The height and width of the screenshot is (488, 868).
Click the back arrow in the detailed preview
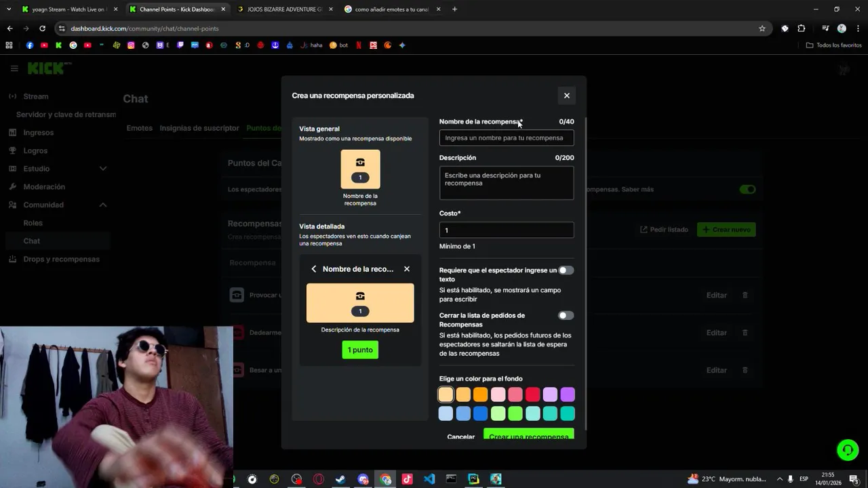314,269
